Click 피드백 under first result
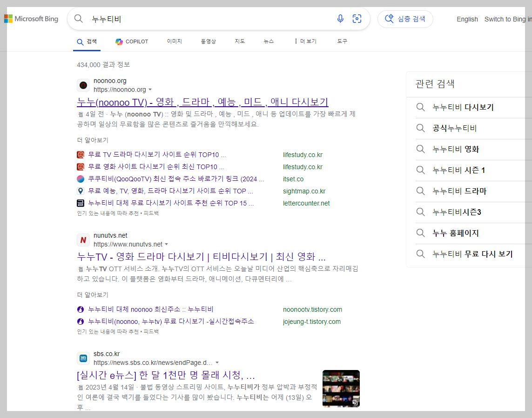Screen dimensions: 532x418 tap(151, 213)
